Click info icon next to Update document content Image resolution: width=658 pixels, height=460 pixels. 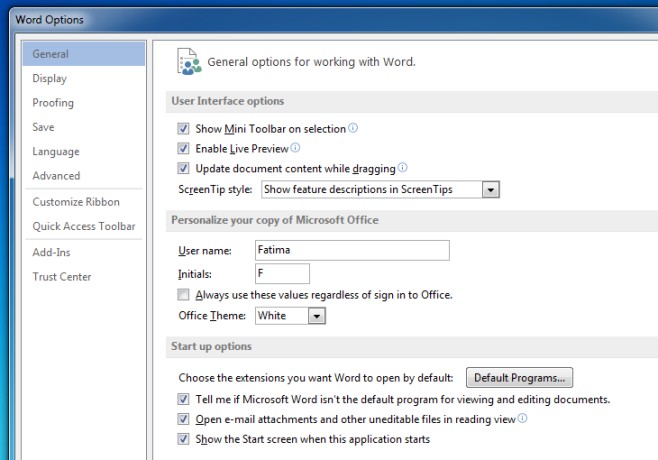click(x=402, y=167)
